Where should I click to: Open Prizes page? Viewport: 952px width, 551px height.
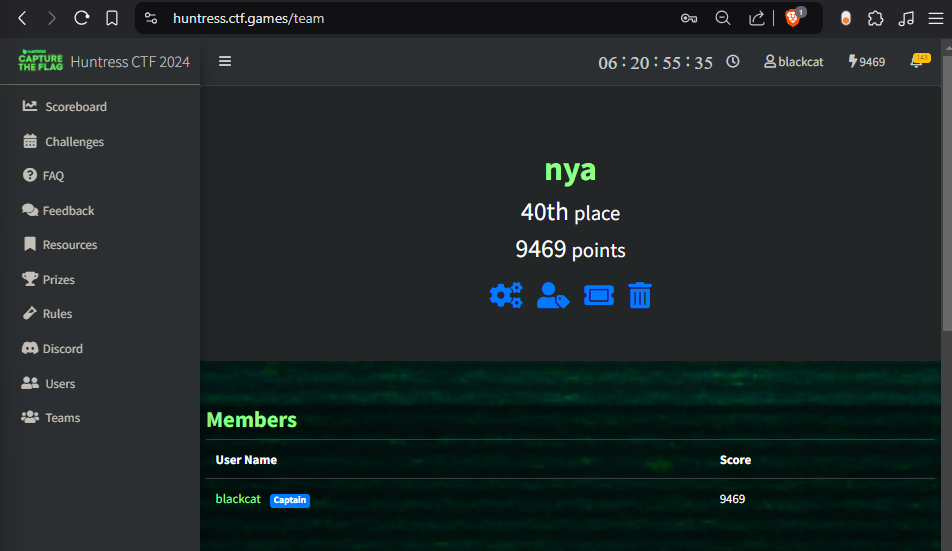click(49, 279)
